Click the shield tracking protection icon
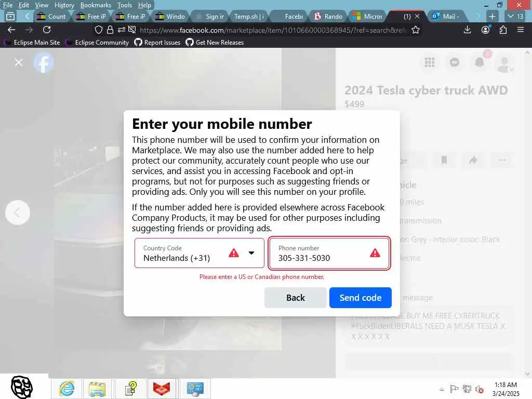532x399 pixels. (98, 30)
